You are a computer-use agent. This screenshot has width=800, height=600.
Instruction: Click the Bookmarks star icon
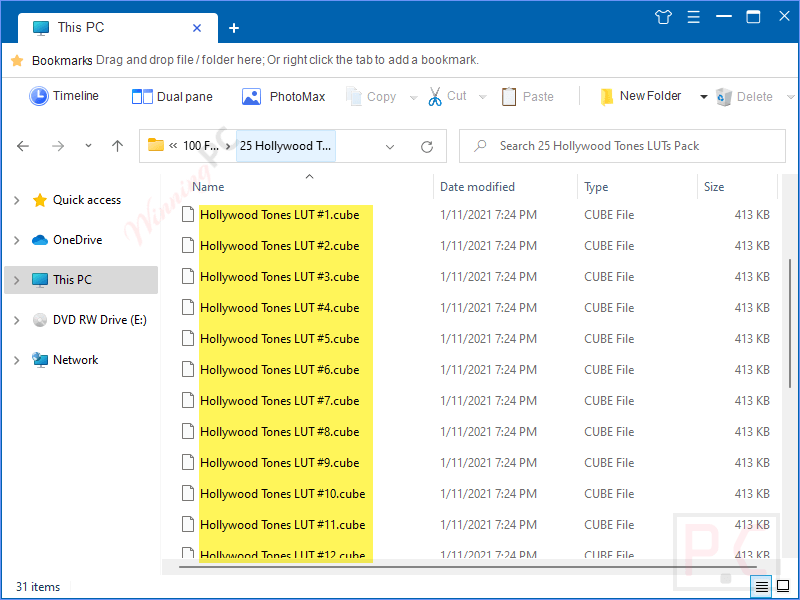(x=17, y=60)
